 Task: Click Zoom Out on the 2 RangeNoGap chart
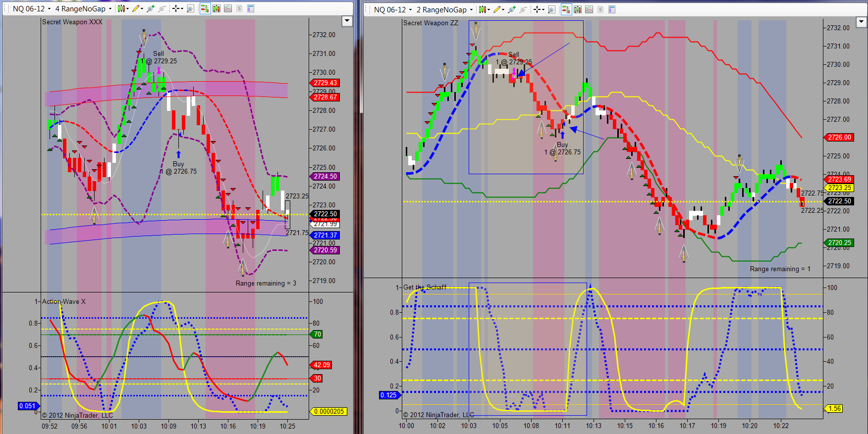click(x=523, y=9)
